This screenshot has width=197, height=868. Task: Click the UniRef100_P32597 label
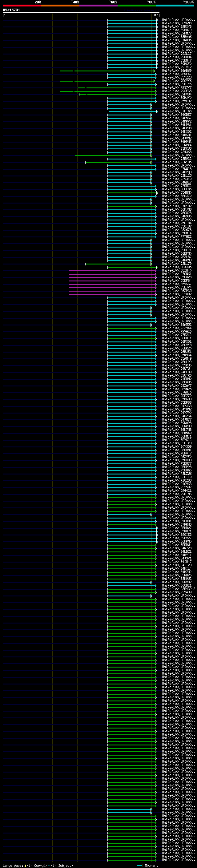click(177, 487)
